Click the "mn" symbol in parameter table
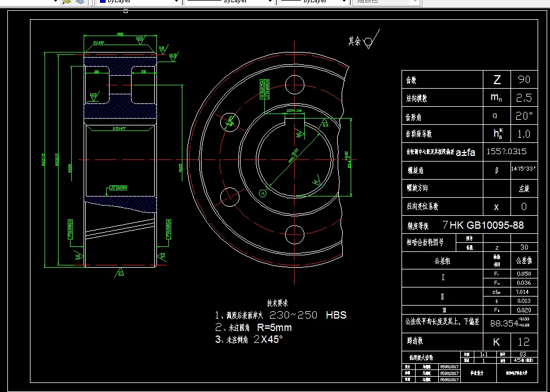 pos(496,98)
